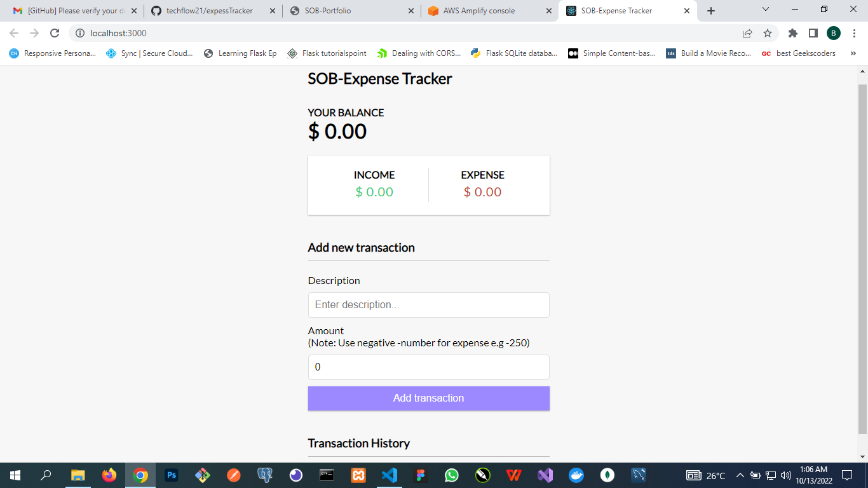Viewport: 868px width, 488px height.
Task: Click the share page icon in address bar
Action: click(x=747, y=33)
